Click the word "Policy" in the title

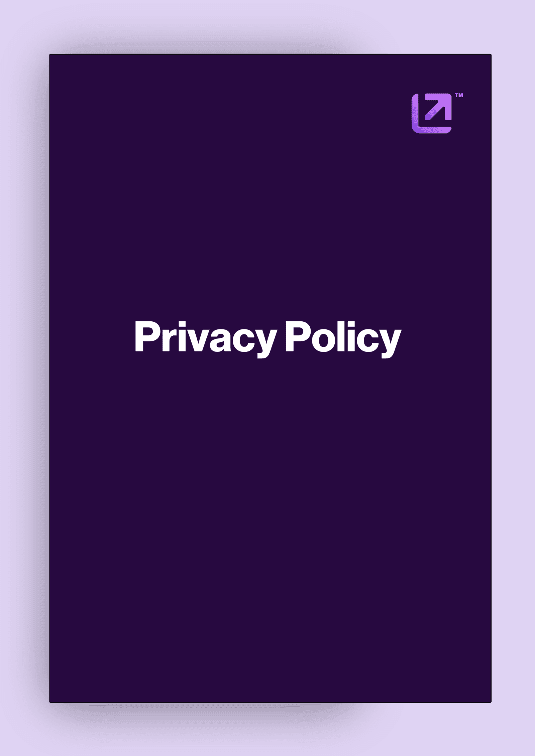343,339
